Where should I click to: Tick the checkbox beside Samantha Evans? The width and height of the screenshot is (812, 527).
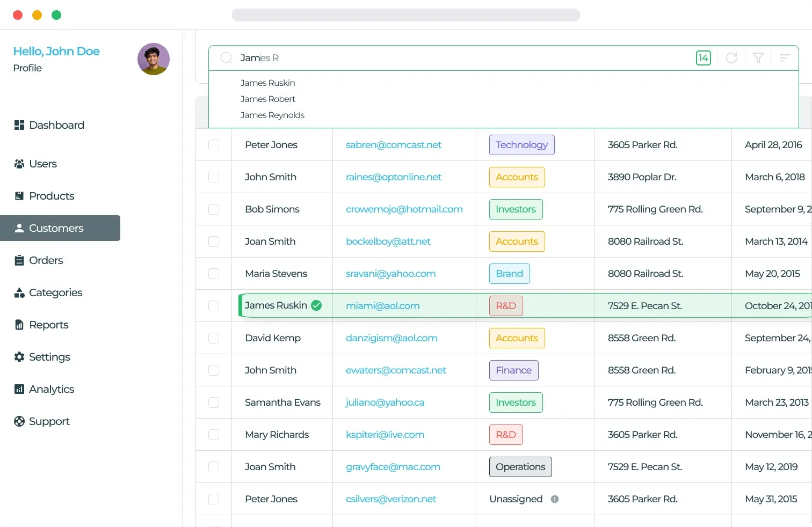pos(214,402)
